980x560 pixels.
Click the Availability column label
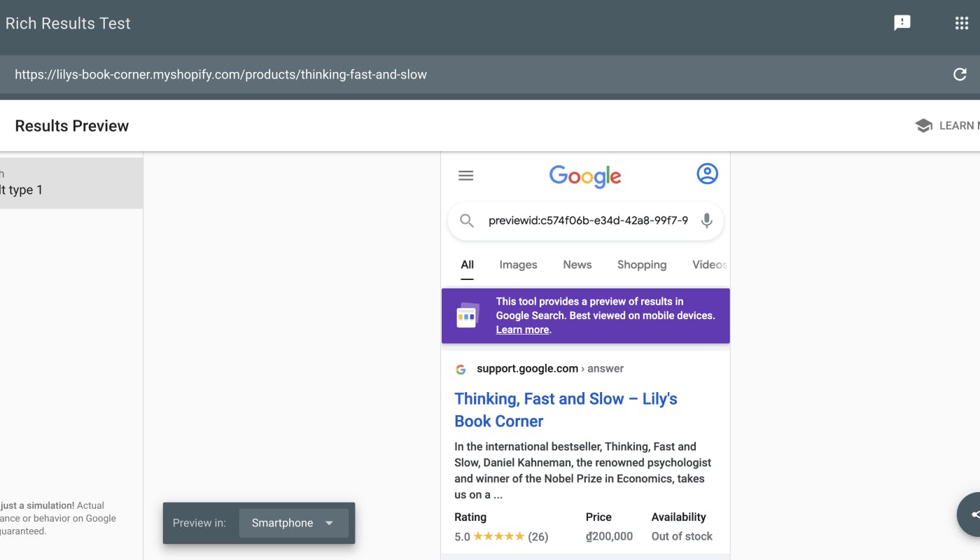point(678,517)
